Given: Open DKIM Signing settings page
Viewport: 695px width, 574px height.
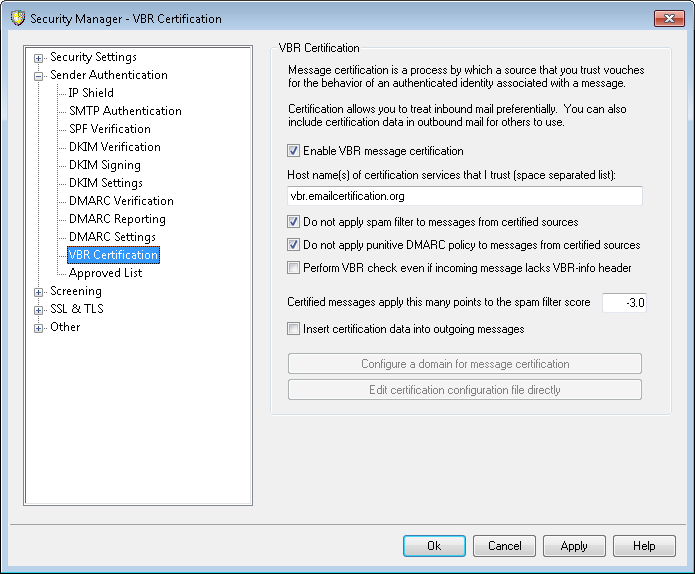Looking at the screenshot, I should (x=104, y=165).
